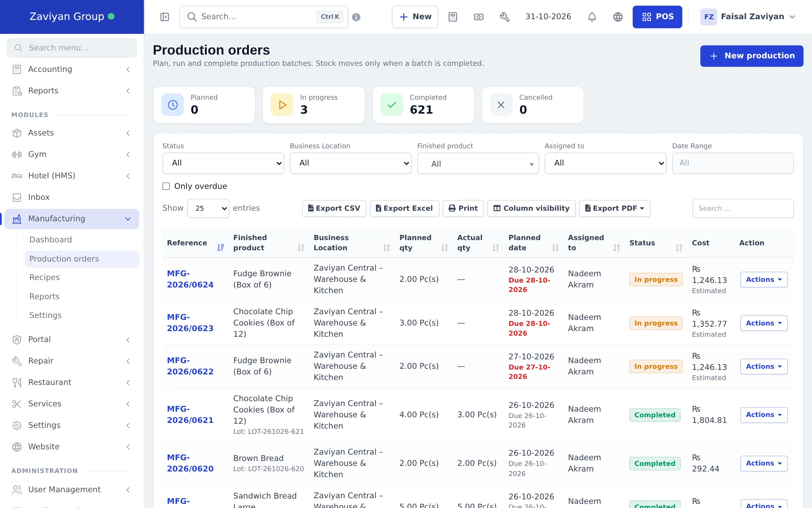Viewport: 812px width, 508px height.
Task: Click the POS button
Action: tap(657, 17)
